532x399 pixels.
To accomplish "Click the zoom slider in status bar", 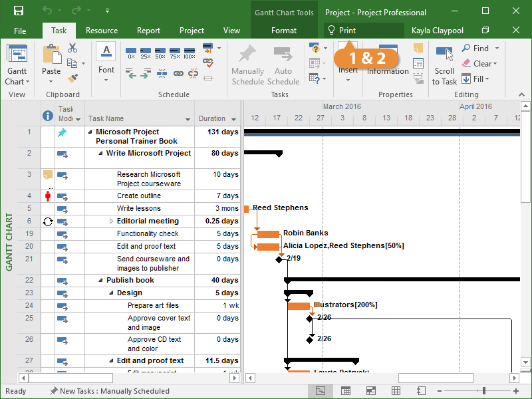I will coord(484,391).
